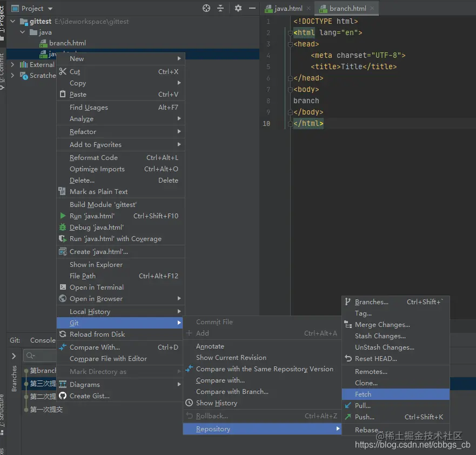Image resolution: width=476 pixels, height=455 pixels.
Task: Open the New submenu
Action: (x=121, y=58)
